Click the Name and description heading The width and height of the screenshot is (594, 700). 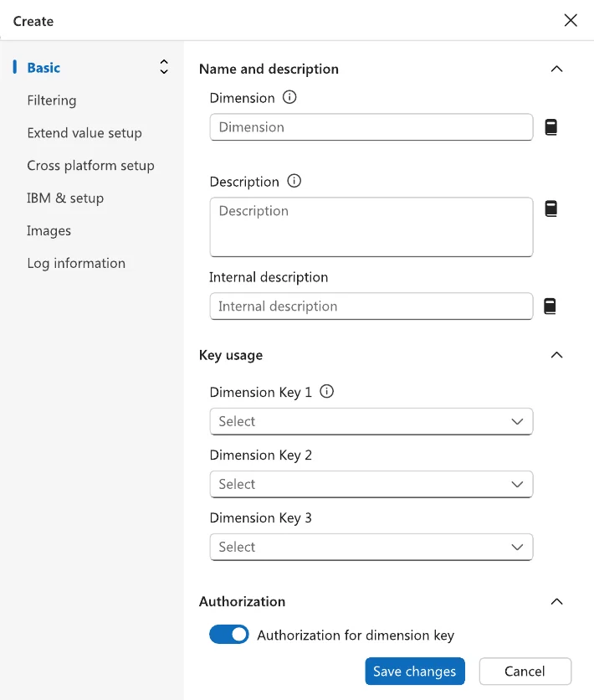point(269,69)
